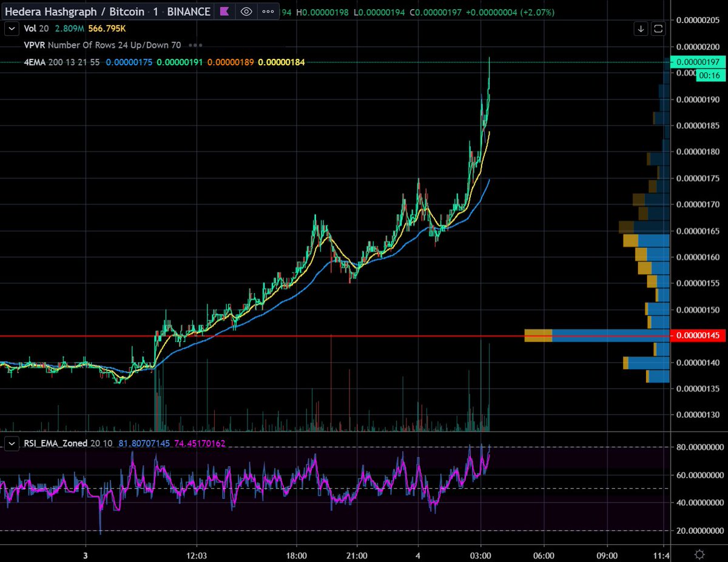The image size is (728, 562).
Task: Toggle chart visibility with the eye icon
Action: coord(245,11)
